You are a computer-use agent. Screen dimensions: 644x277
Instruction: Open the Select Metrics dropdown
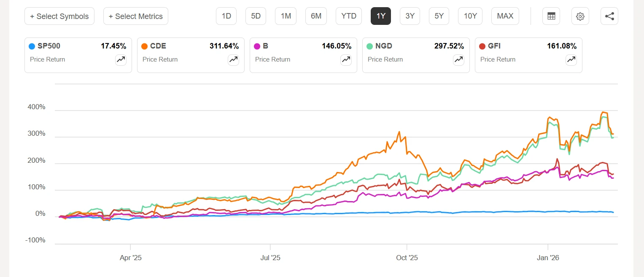(x=135, y=16)
